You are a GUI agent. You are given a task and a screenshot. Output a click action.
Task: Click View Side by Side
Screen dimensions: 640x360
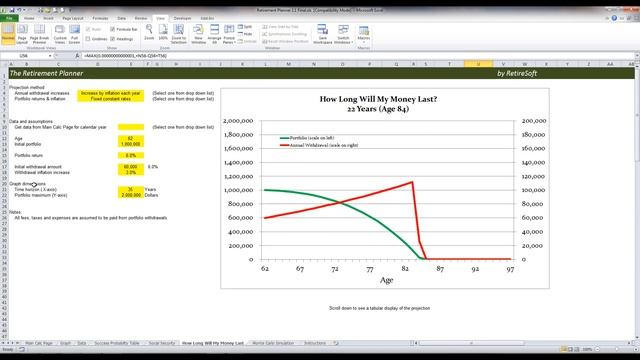(x=280, y=27)
